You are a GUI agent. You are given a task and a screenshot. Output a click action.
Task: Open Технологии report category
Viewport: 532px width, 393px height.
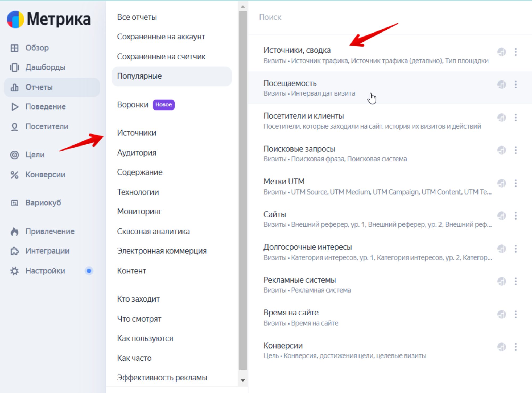138,192
